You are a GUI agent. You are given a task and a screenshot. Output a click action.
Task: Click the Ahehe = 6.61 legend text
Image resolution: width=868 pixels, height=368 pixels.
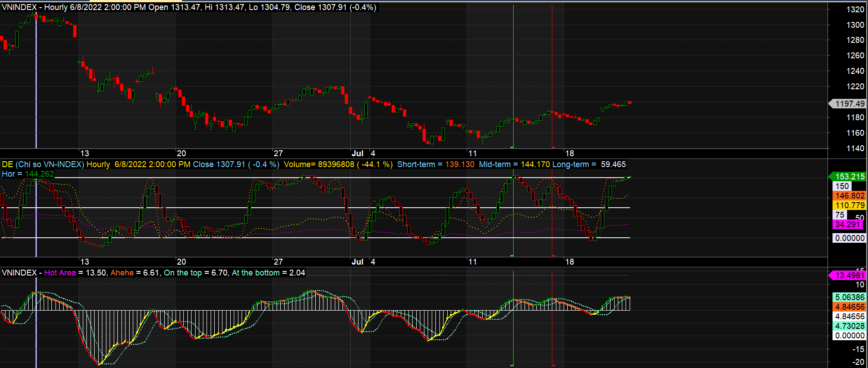(135, 273)
